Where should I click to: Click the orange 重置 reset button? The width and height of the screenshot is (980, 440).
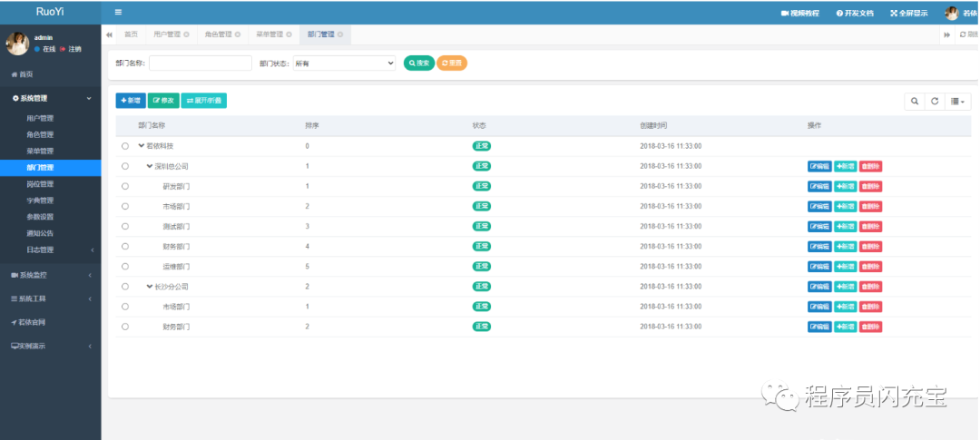[451, 64]
